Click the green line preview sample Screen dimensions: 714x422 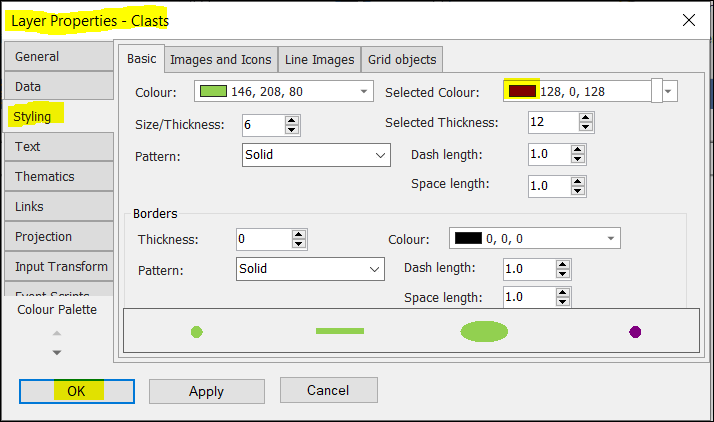pos(340,331)
